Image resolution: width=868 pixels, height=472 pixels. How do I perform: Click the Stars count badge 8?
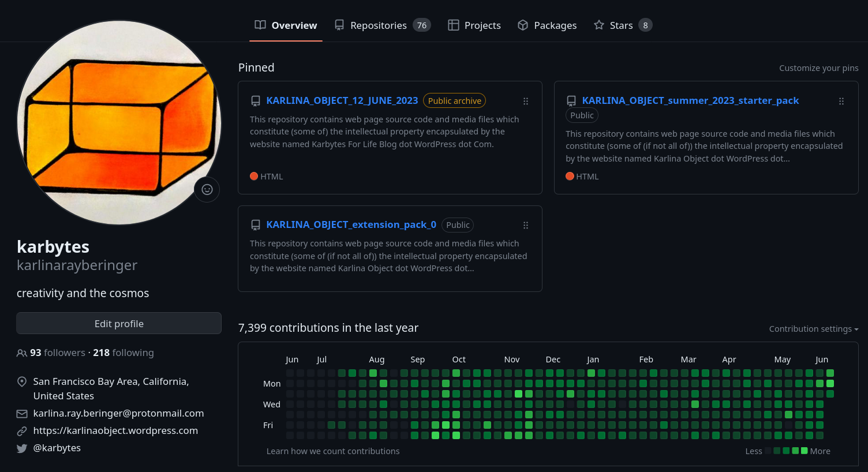(645, 25)
